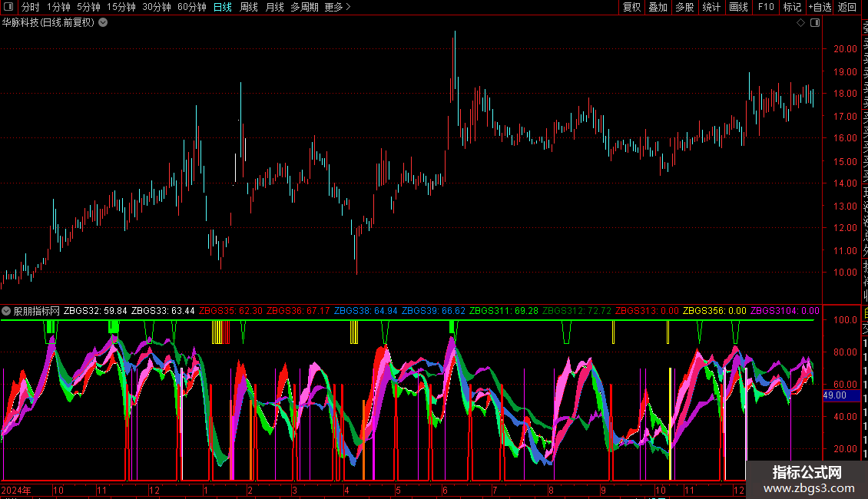Click the 49.00 blue value marker

834,395
